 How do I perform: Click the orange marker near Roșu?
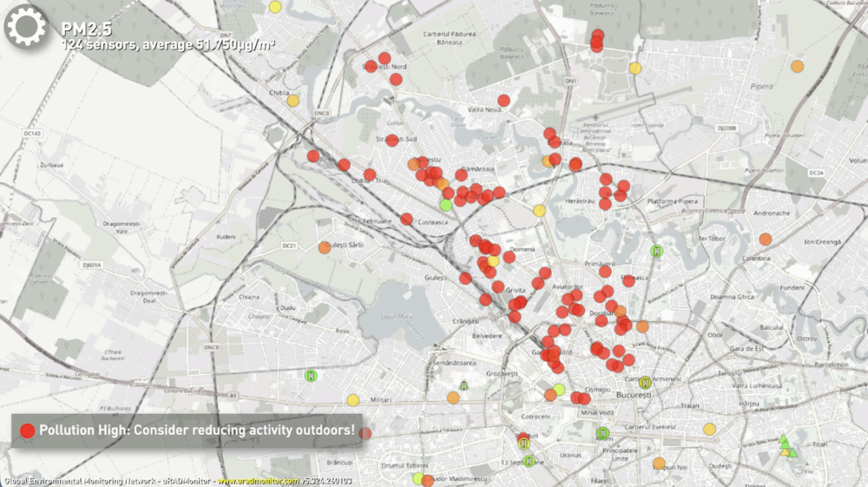(325, 247)
